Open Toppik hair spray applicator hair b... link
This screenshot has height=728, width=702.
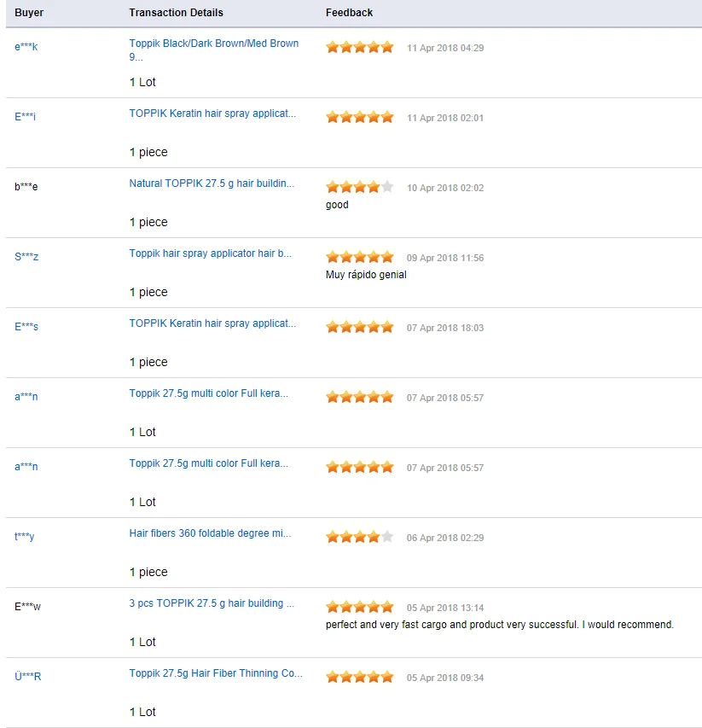point(210,253)
